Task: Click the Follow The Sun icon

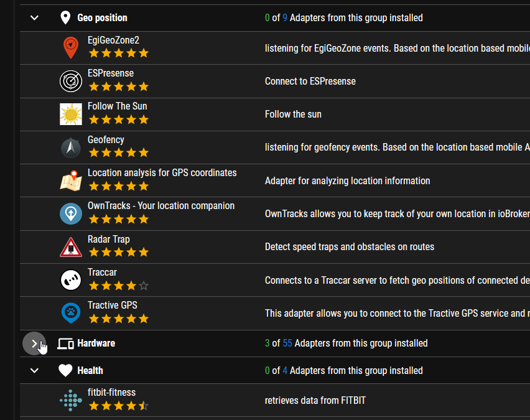Action: tap(71, 114)
